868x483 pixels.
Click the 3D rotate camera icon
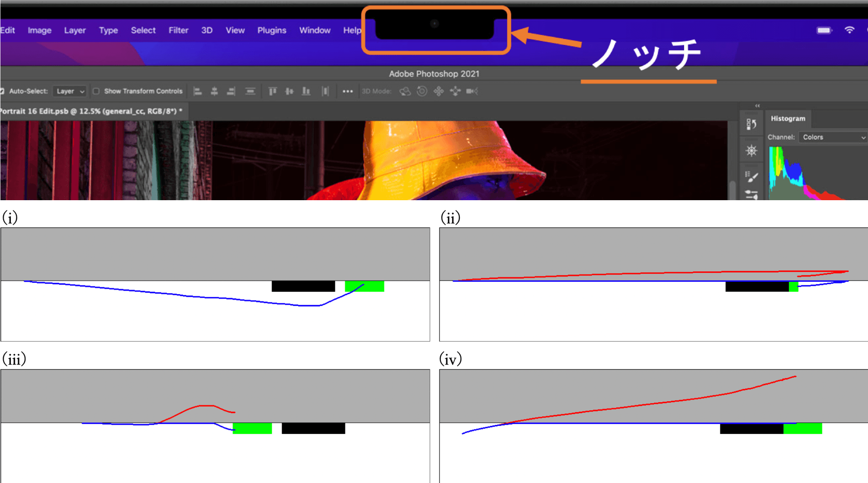405,91
